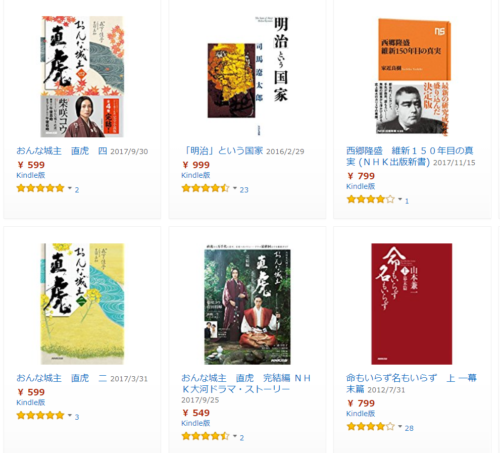Expand rating arrow for 命もいらず名もいらず
The width and height of the screenshot is (500, 453).
click(x=400, y=427)
